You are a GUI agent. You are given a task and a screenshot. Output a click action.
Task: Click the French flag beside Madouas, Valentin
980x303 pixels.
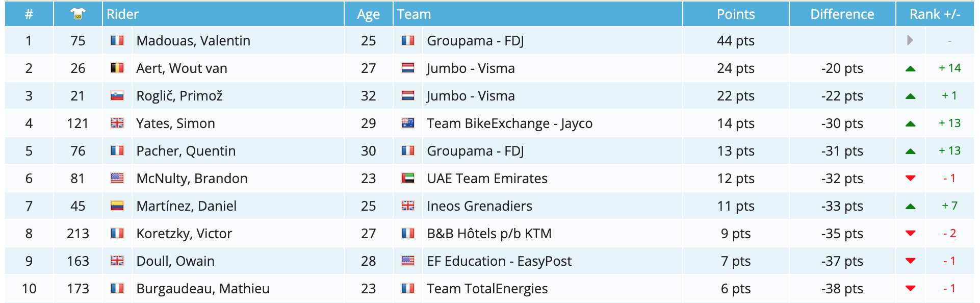117,40
